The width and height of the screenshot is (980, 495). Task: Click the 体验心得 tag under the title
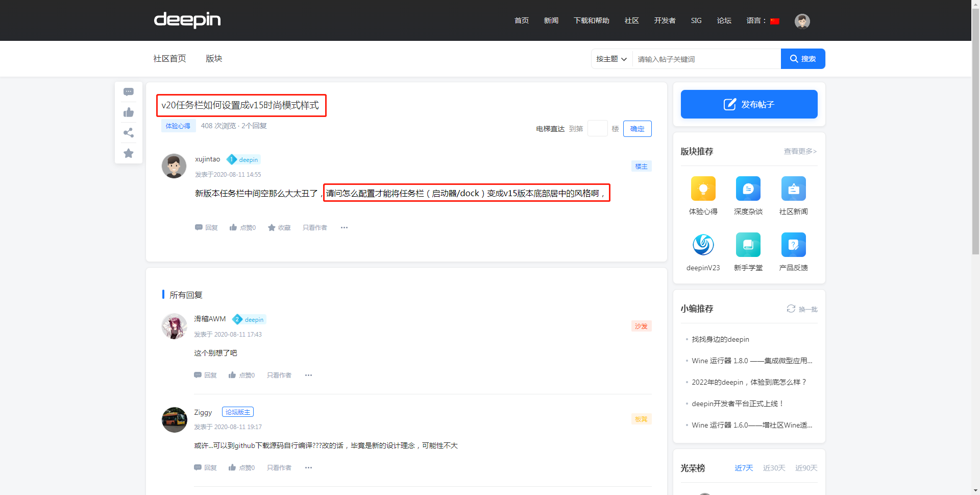pyautogui.click(x=178, y=126)
